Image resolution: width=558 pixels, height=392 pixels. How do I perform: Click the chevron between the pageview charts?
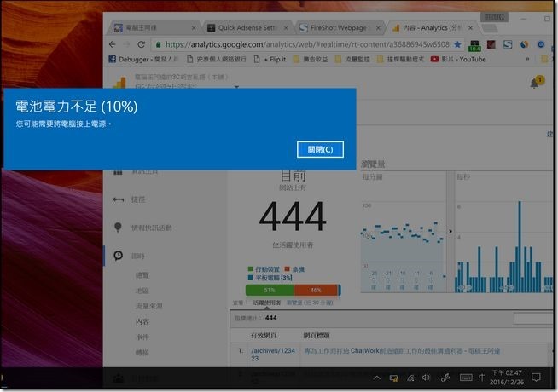pyautogui.click(x=450, y=231)
